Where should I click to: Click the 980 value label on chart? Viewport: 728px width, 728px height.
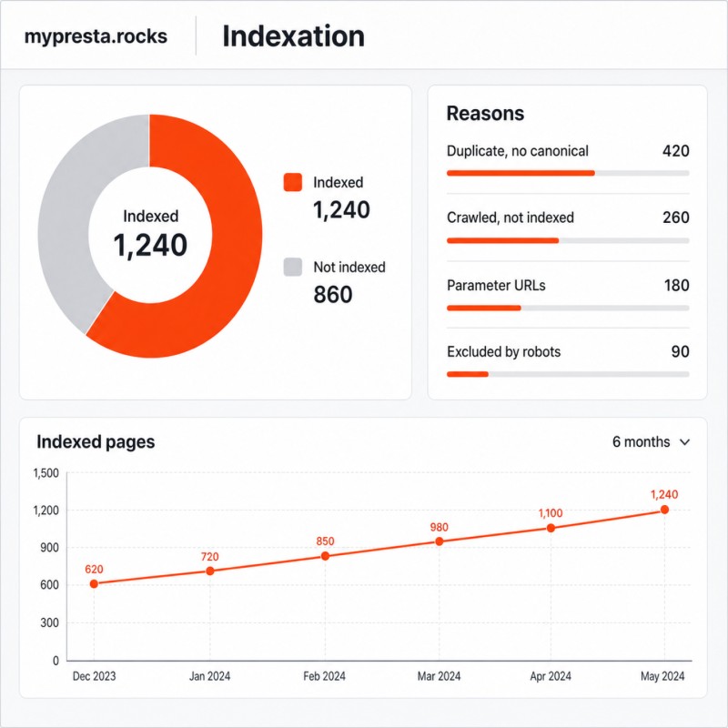pyautogui.click(x=440, y=527)
